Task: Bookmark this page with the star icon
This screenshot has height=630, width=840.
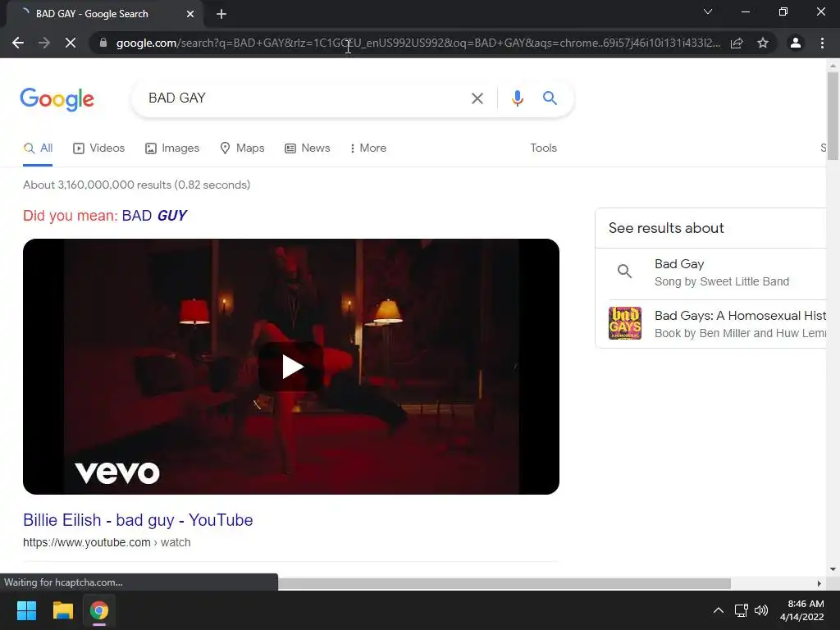Action: [x=763, y=43]
